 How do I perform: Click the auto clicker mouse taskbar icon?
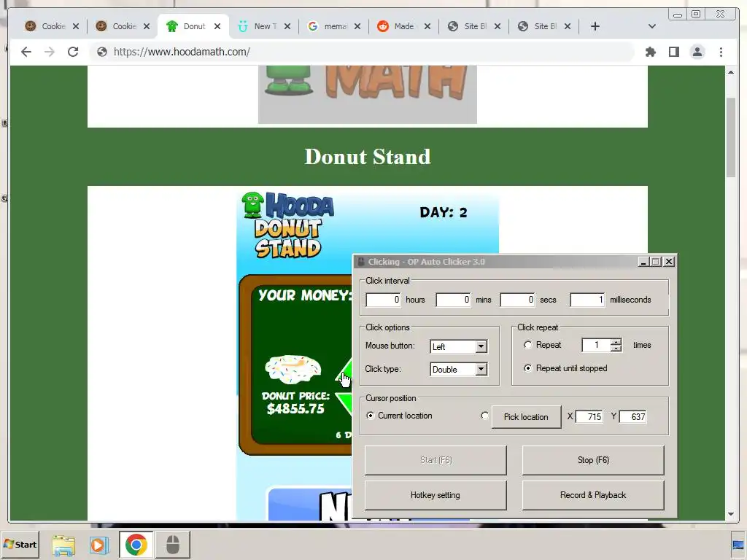point(173,544)
